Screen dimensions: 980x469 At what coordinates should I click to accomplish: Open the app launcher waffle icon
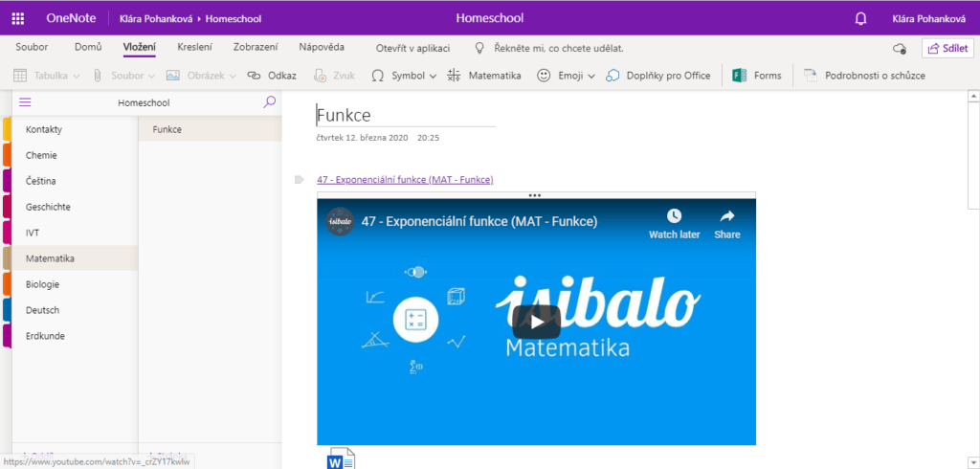coord(17,18)
